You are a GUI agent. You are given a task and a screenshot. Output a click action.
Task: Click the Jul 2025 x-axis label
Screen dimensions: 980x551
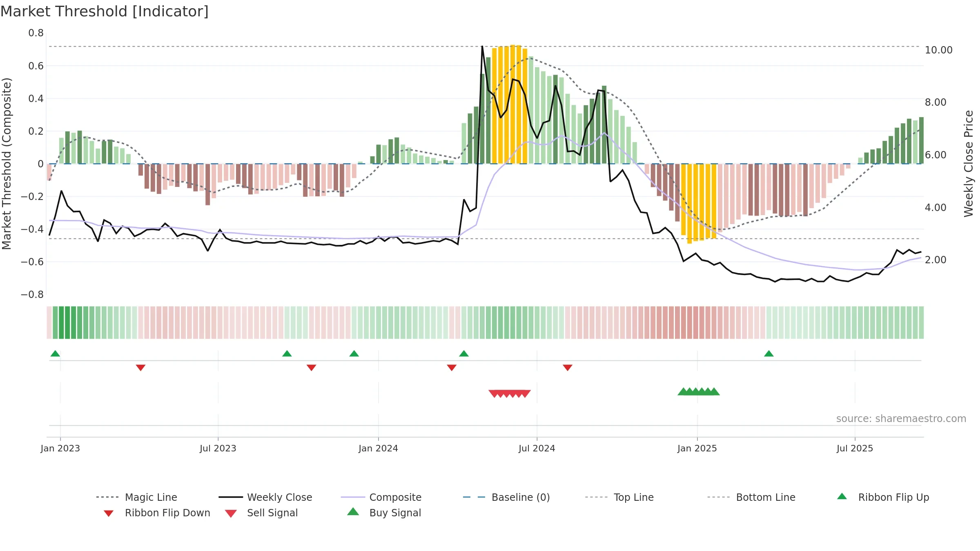coord(855,448)
